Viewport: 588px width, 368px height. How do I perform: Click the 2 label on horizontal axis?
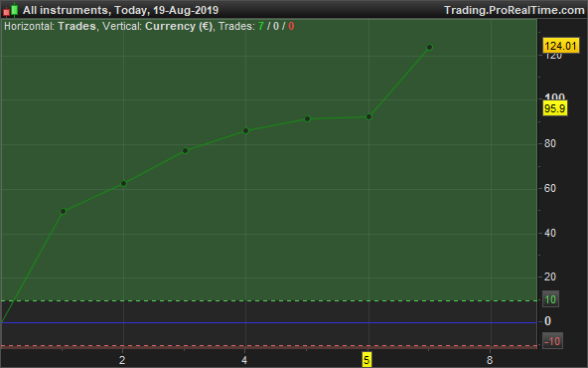click(x=122, y=360)
